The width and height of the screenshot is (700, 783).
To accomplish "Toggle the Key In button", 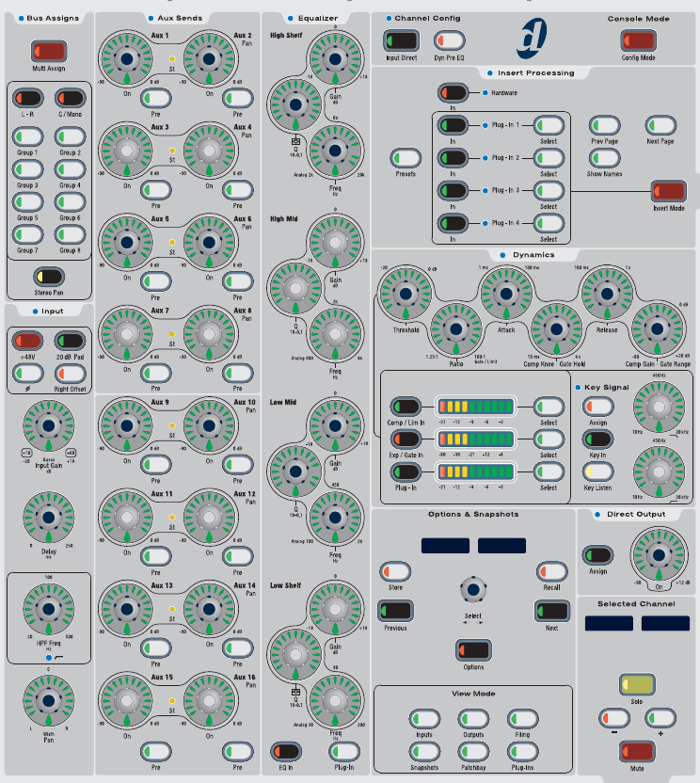I will coord(597,439).
